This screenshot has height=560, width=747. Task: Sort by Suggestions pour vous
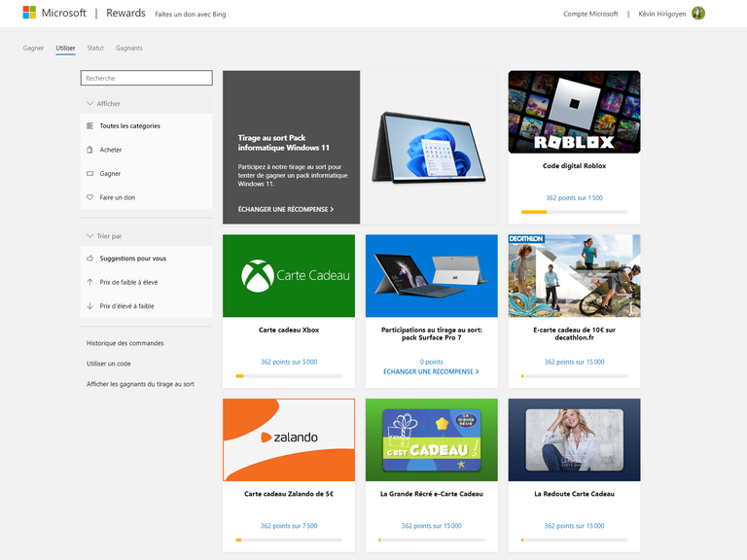pyautogui.click(x=146, y=258)
